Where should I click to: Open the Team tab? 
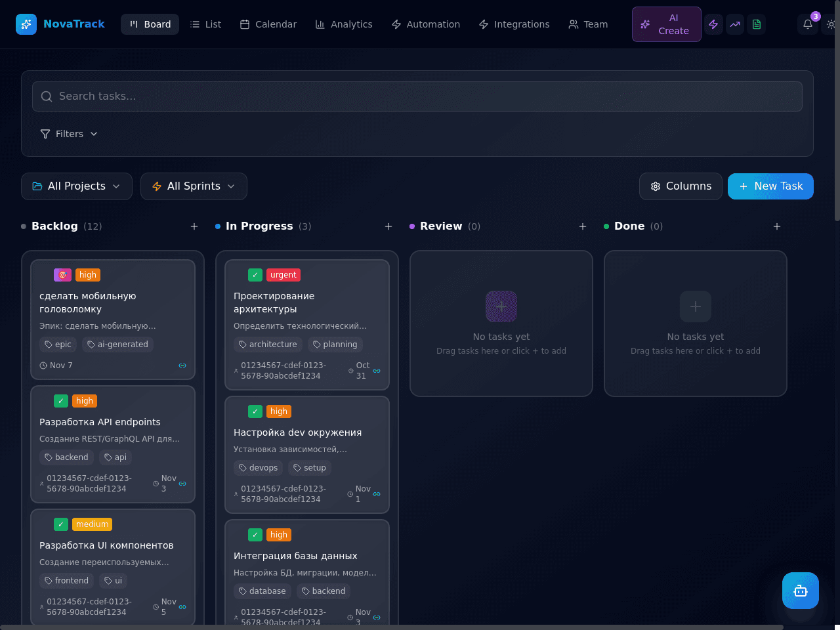click(588, 24)
